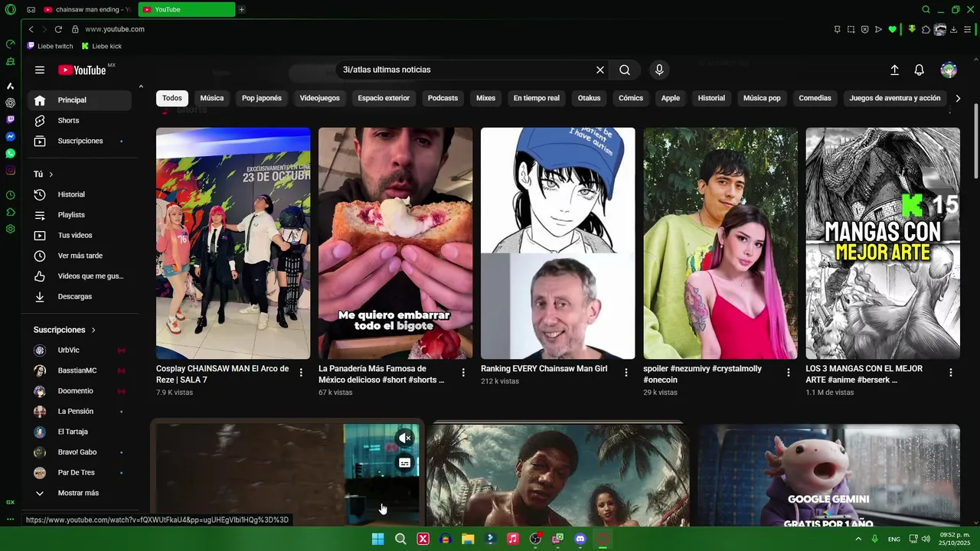This screenshot has width=980, height=551.
Task: Open the Create upload icon
Action: click(x=894, y=70)
